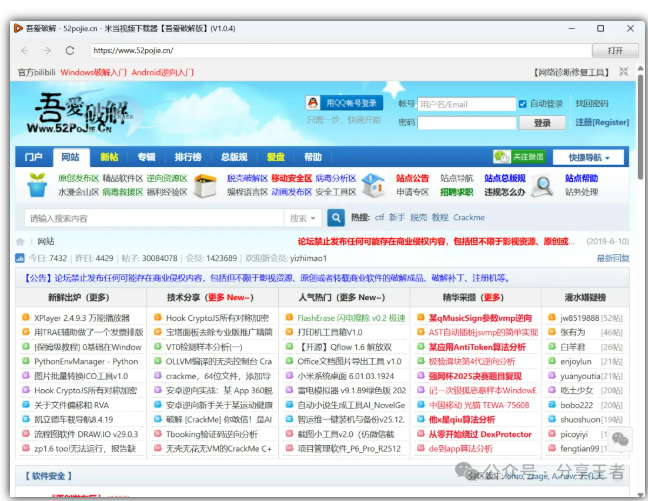This screenshot has width=648, height=501.
Task: Open the 搜索 type dropdown
Action: pyautogui.click(x=302, y=217)
